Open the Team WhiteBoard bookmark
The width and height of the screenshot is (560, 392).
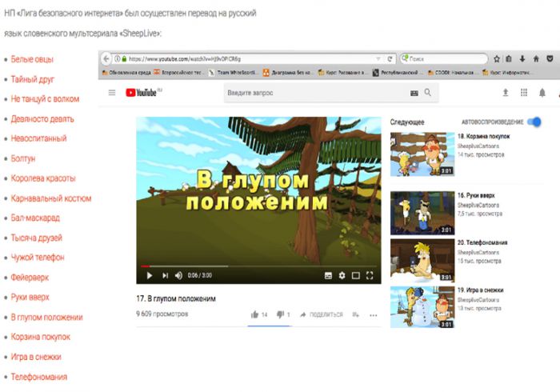click(x=233, y=73)
